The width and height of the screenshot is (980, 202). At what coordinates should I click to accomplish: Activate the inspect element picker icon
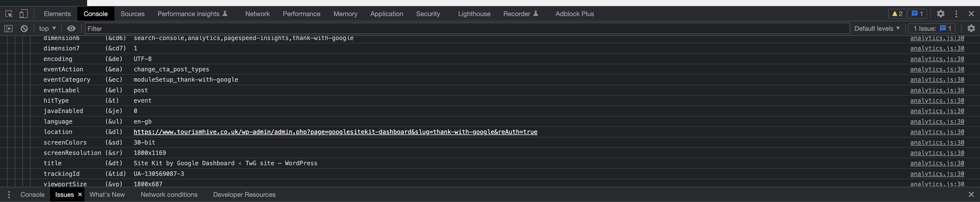pyautogui.click(x=9, y=14)
